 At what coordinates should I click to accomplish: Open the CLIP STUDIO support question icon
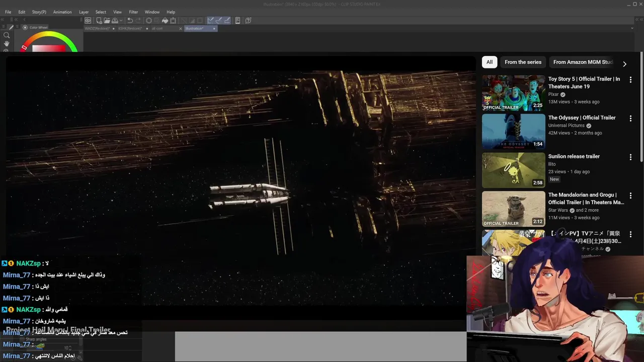click(x=248, y=21)
